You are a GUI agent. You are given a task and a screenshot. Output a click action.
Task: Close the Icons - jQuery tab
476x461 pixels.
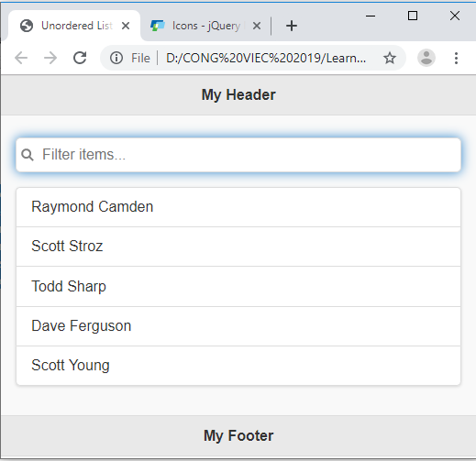(x=257, y=26)
